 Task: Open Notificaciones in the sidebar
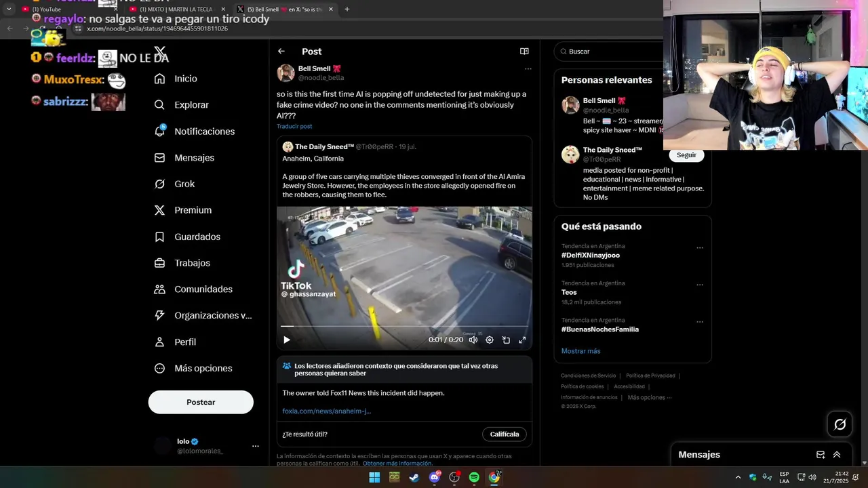[194, 131]
